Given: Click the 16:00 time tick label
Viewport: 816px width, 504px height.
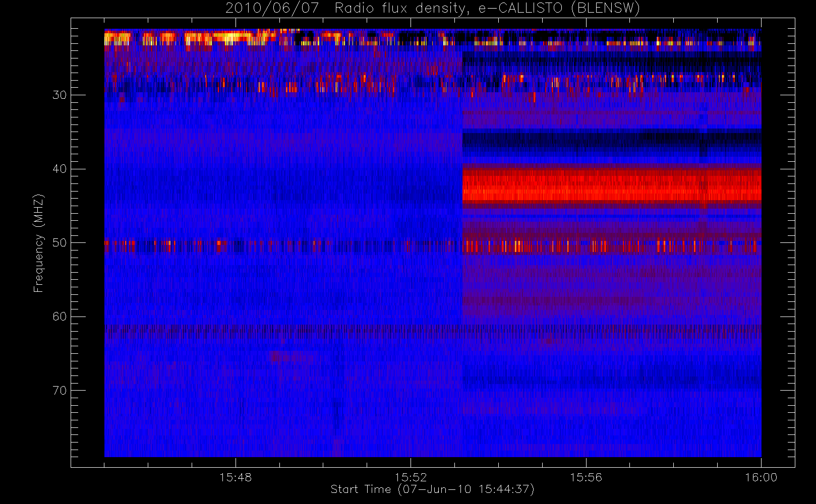Looking at the screenshot, I should [761, 477].
